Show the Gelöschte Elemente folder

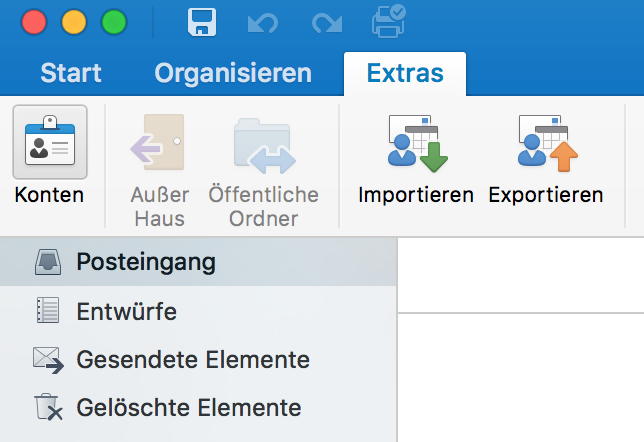pos(188,407)
